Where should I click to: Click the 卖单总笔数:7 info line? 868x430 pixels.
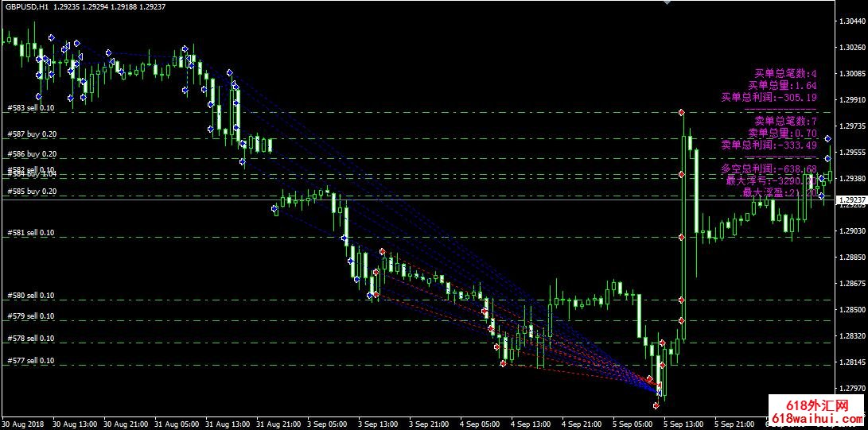click(785, 121)
